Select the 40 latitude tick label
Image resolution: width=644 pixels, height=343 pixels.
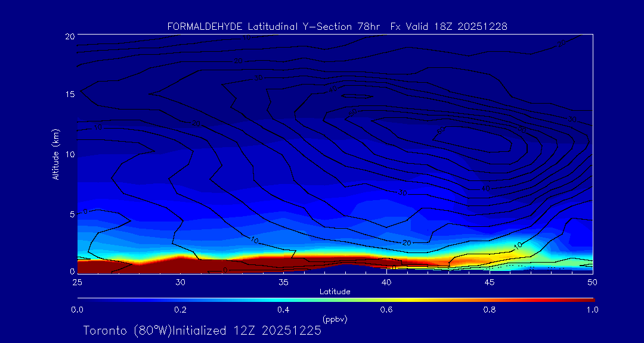(386, 281)
